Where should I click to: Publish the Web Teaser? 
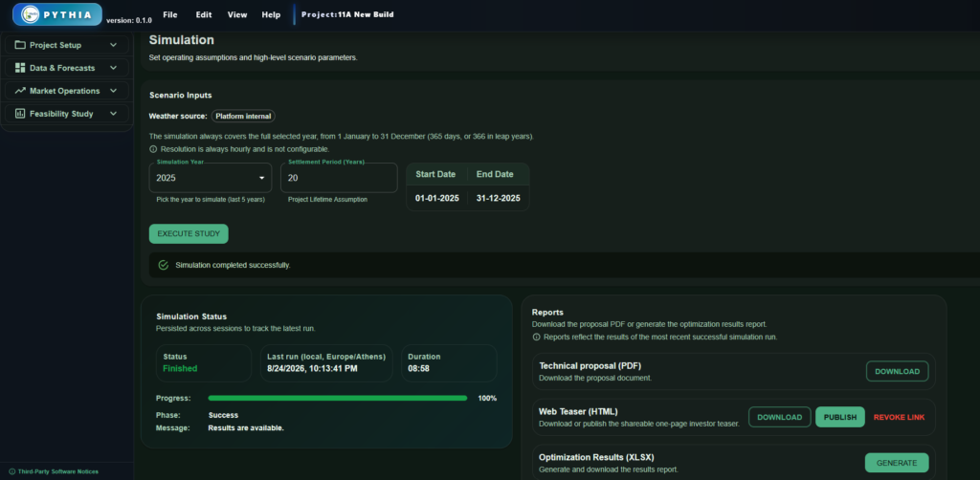pos(840,417)
